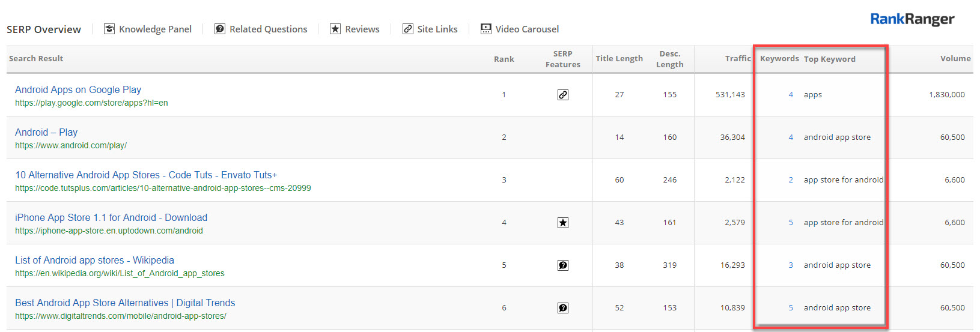Viewport: 980px width, 332px height.
Task: Open 10 Alternative Android App Stores link
Action: (x=146, y=175)
